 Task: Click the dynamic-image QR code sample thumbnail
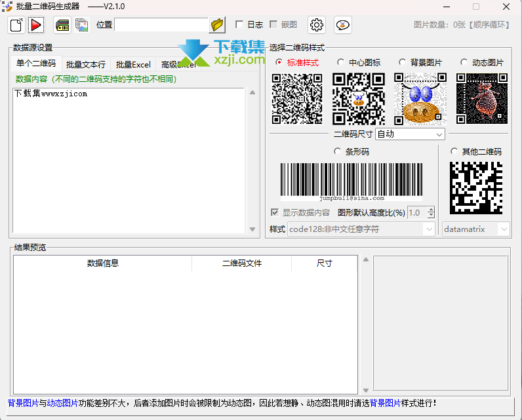tap(482, 99)
